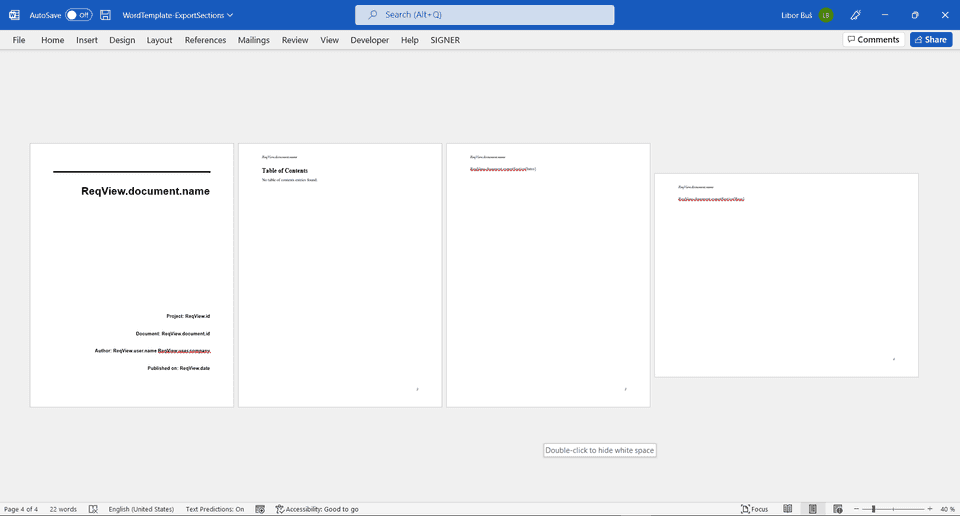Image resolution: width=960 pixels, height=516 pixels.
Task: Click the Share button
Action: 931,39
